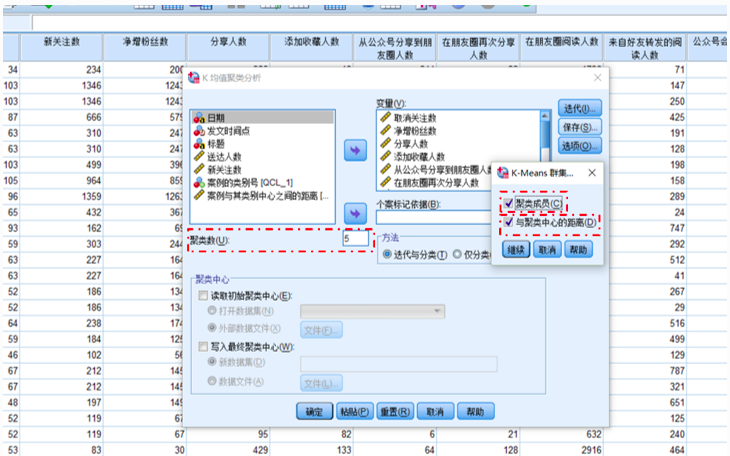This screenshot has width=730, height=456.
Task: Click the cell showing 632
Action: 561,434
